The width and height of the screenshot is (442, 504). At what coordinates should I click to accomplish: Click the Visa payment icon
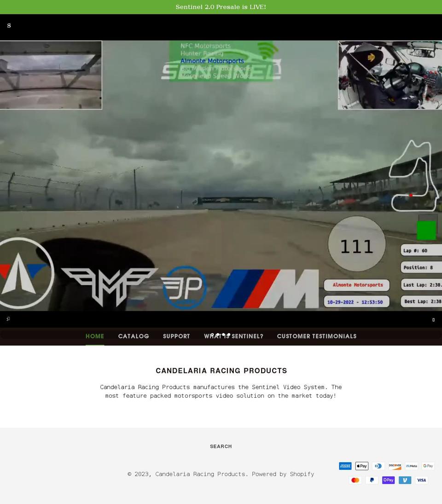coord(421,480)
